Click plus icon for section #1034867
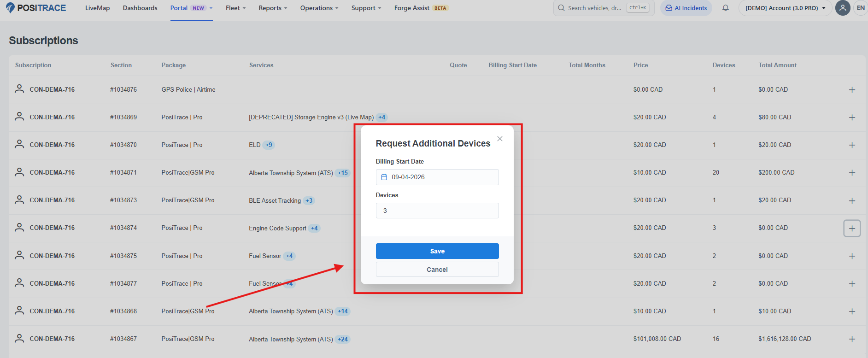Screen dimensions: 868x358 852,339
